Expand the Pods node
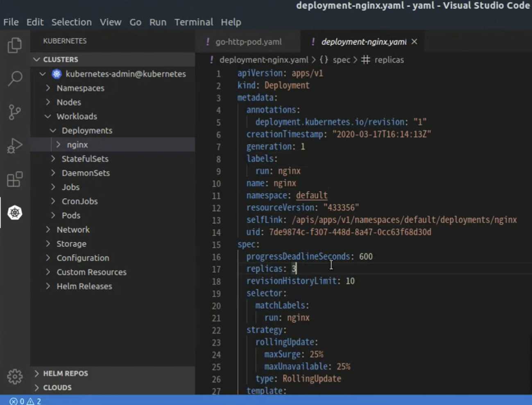Image resolution: width=532 pixels, height=405 pixels. pos(53,215)
